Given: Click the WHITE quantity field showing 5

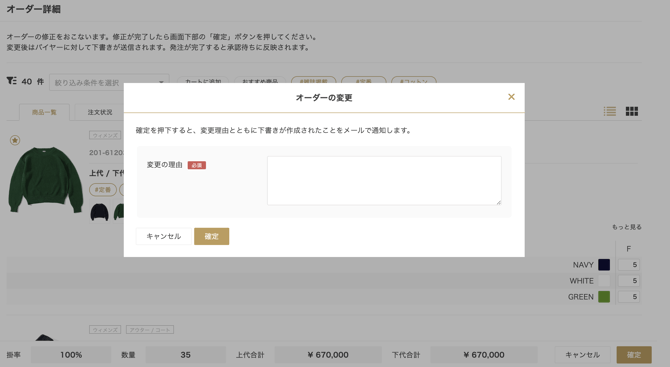Looking at the screenshot, I should coord(629,281).
